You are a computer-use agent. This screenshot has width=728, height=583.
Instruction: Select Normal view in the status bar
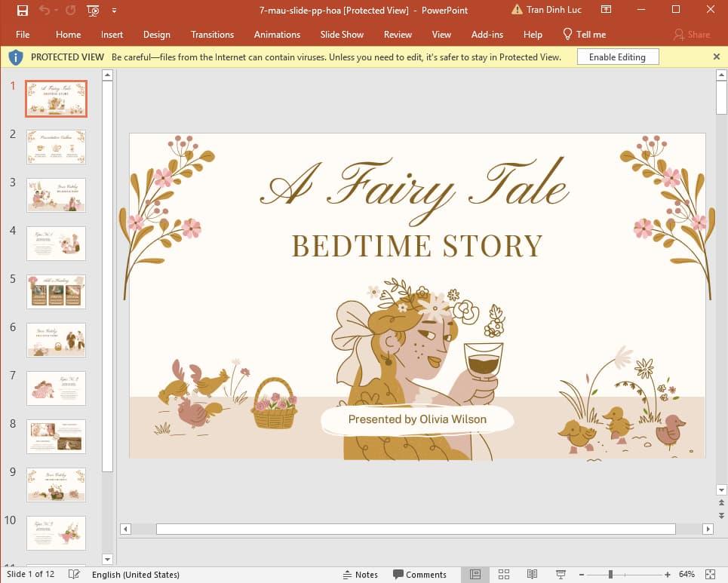tap(475, 574)
